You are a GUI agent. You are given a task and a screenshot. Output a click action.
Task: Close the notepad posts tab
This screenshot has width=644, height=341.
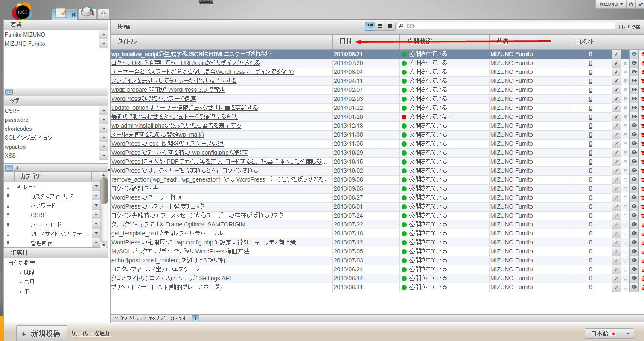pyautogui.click(x=73, y=15)
